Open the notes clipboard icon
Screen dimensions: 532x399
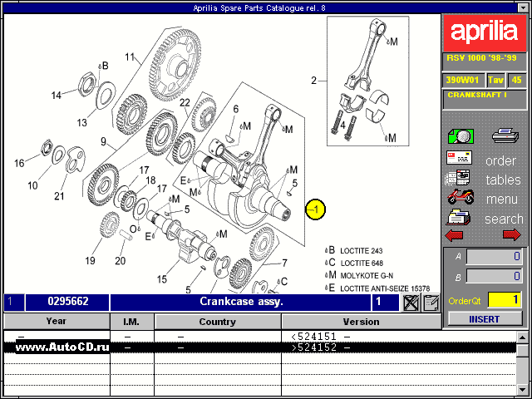pos(431,303)
